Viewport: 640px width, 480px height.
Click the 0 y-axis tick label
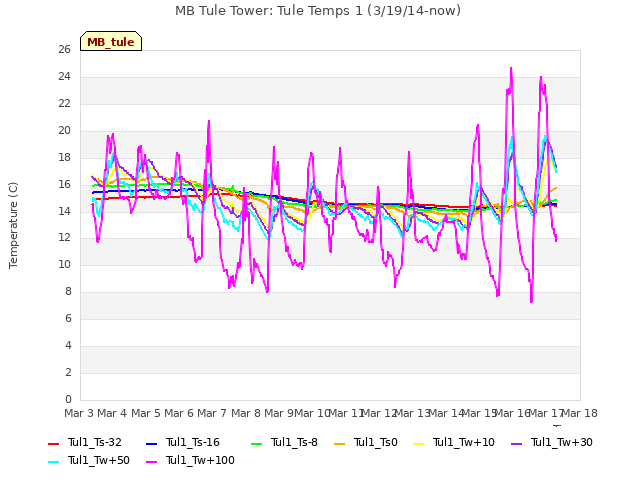tap(68, 400)
